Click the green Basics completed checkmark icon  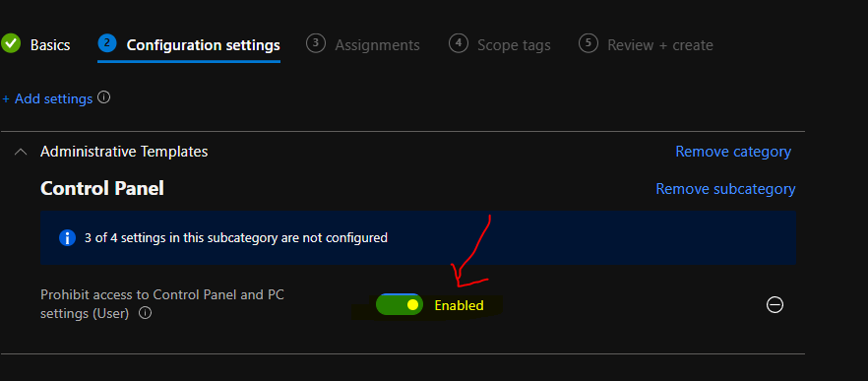11,43
